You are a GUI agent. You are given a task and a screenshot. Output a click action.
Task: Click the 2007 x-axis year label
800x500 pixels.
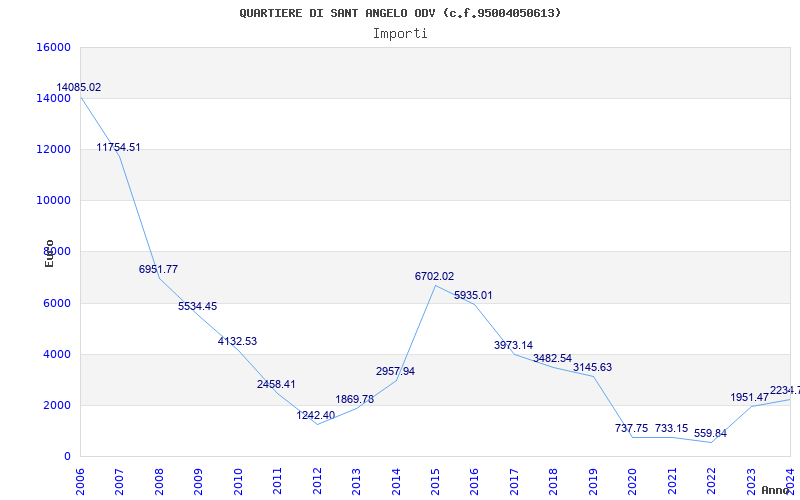pos(119,481)
